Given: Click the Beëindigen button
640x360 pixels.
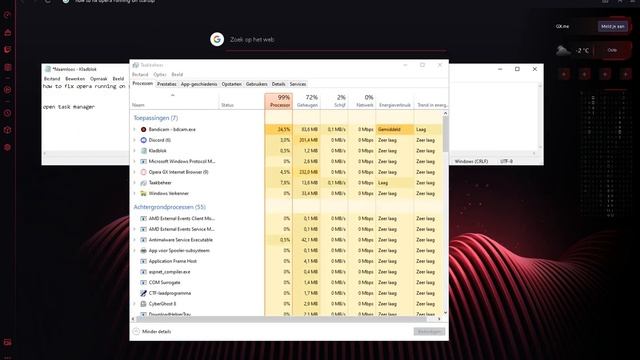Looking at the screenshot, I should (x=429, y=331).
